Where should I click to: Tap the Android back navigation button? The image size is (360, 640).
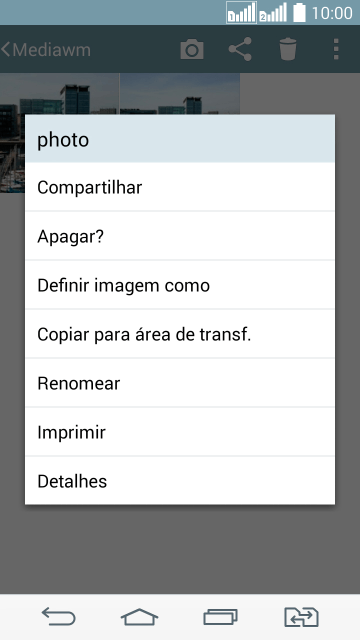[x=59, y=616]
